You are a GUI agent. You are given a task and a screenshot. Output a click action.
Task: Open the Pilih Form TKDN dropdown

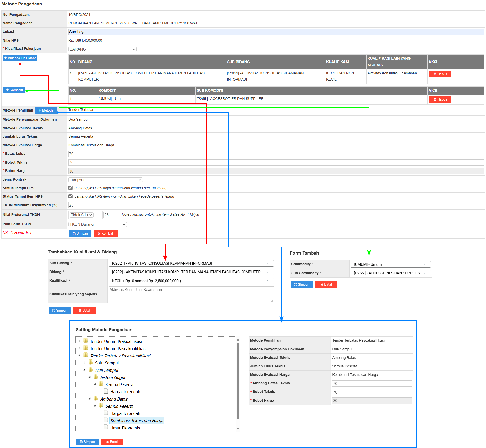(97, 224)
